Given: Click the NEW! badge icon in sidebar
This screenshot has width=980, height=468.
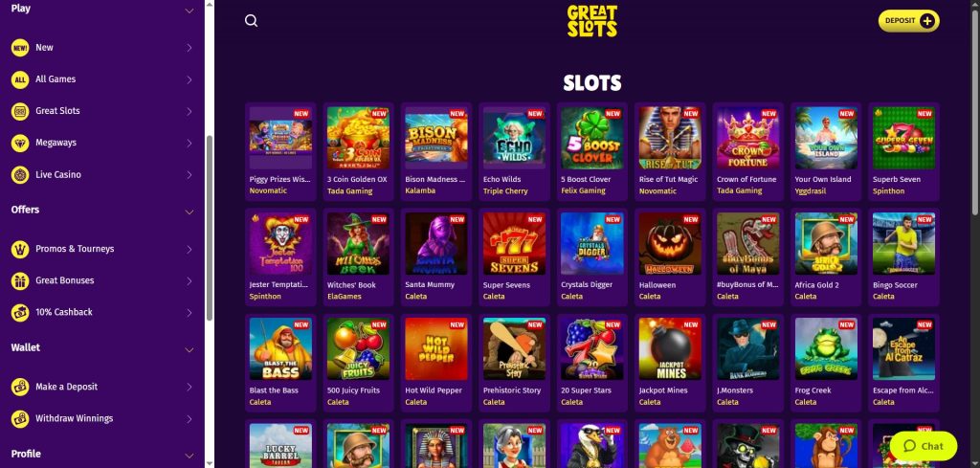Looking at the screenshot, I should point(20,48).
